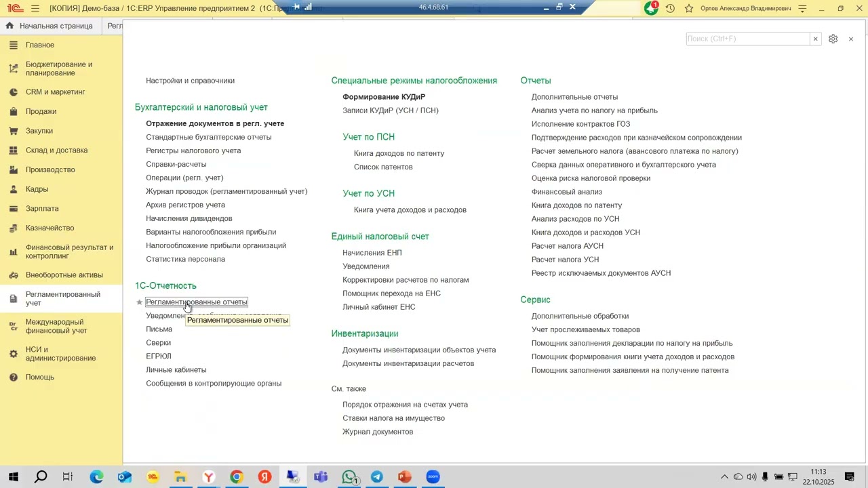Open service menu lines icon beside user name

coord(803,8)
